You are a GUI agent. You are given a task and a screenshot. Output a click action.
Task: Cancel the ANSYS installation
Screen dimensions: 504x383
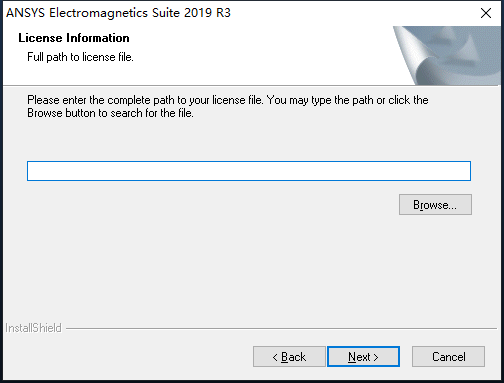pyautogui.click(x=448, y=357)
